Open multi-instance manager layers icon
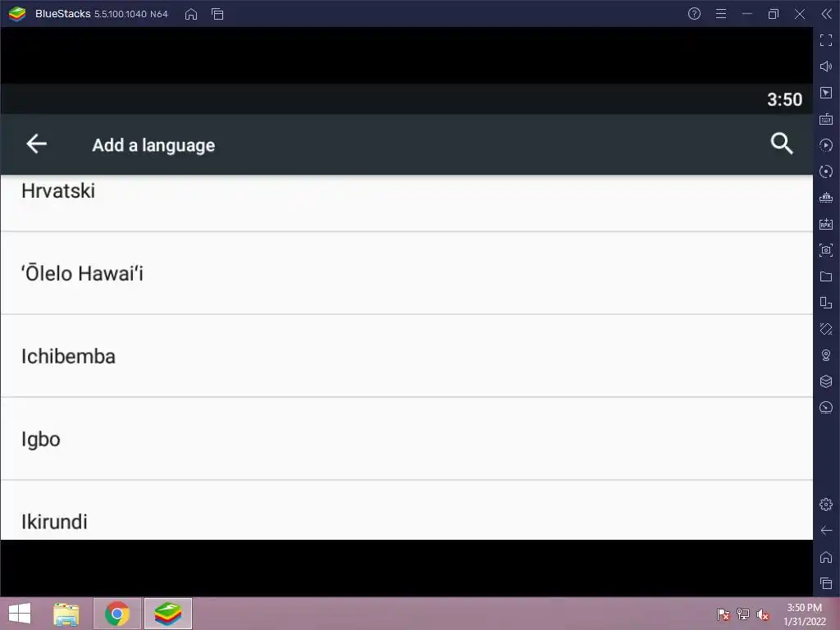840x630 pixels. [826, 381]
